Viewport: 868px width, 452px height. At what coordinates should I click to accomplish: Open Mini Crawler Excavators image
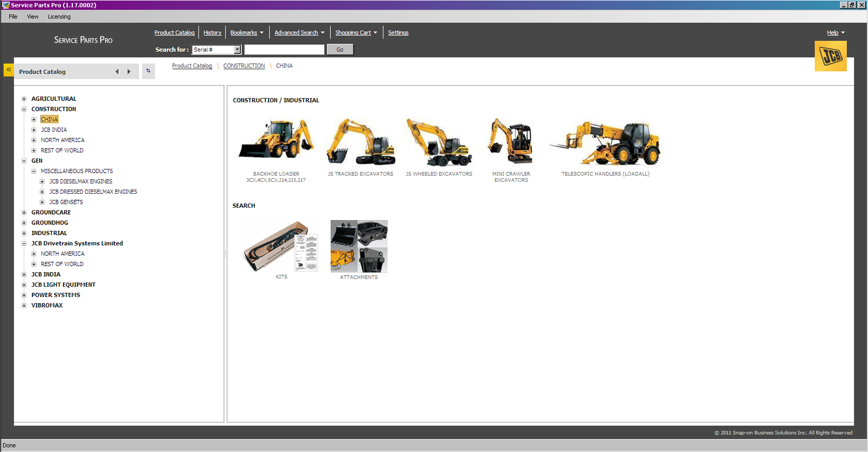[510, 142]
